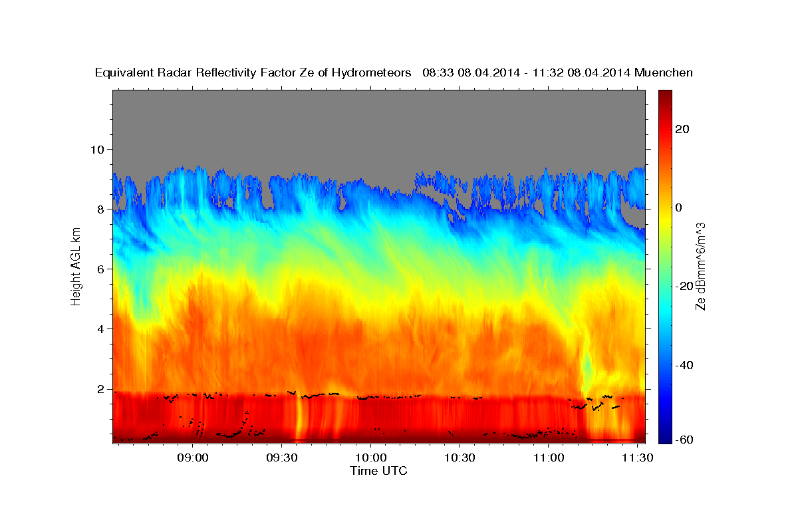Click the 11:30 time tick label

(637, 458)
